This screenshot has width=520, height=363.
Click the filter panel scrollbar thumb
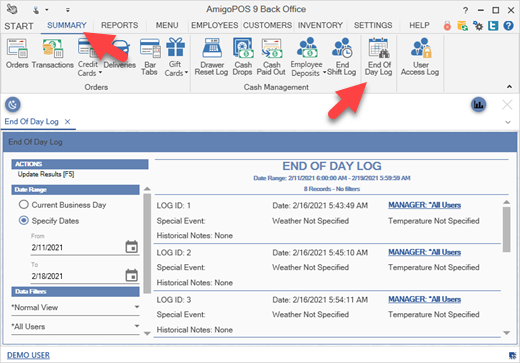(147, 243)
